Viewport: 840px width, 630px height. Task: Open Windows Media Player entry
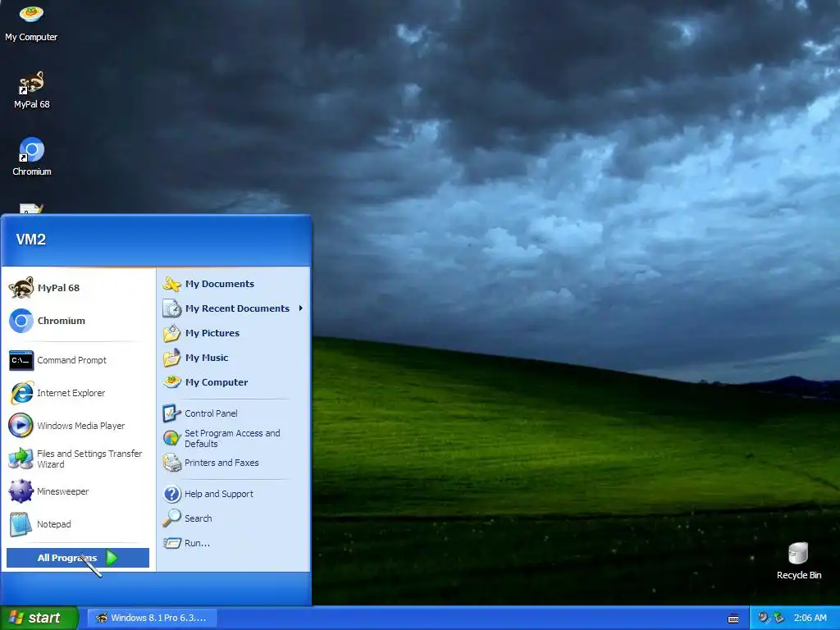(x=78, y=426)
